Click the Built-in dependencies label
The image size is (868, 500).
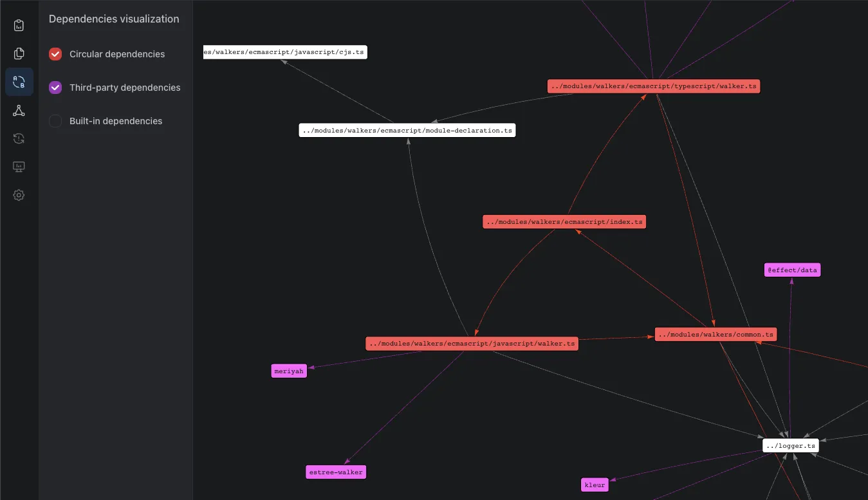click(116, 121)
